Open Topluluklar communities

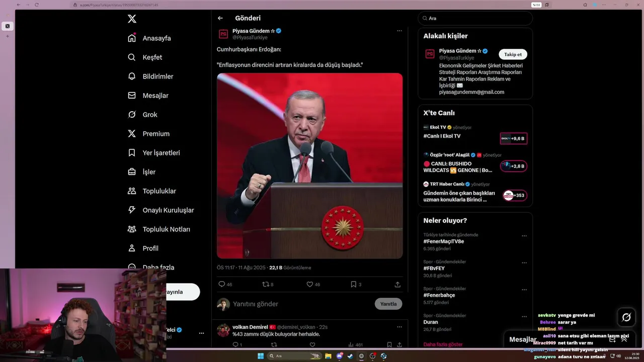(152, 191)
